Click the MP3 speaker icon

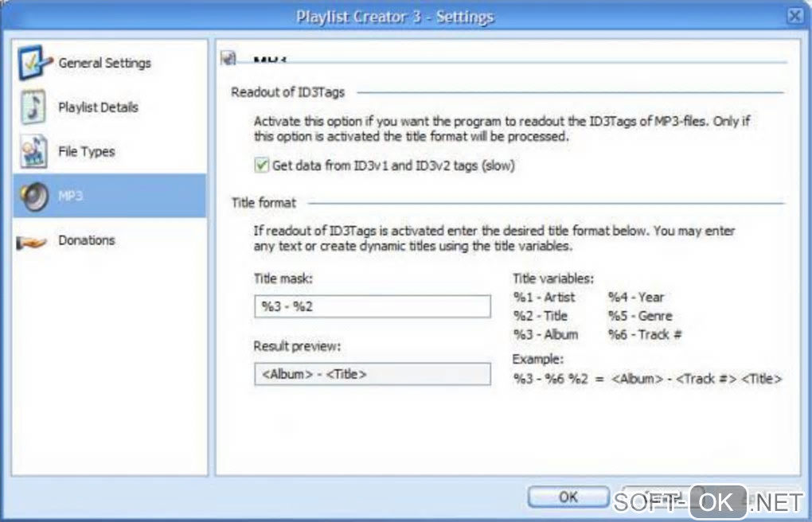[x=34, y=197]
